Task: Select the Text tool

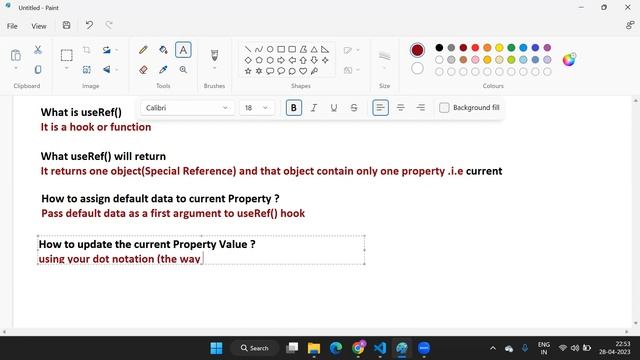Action: 183,50
